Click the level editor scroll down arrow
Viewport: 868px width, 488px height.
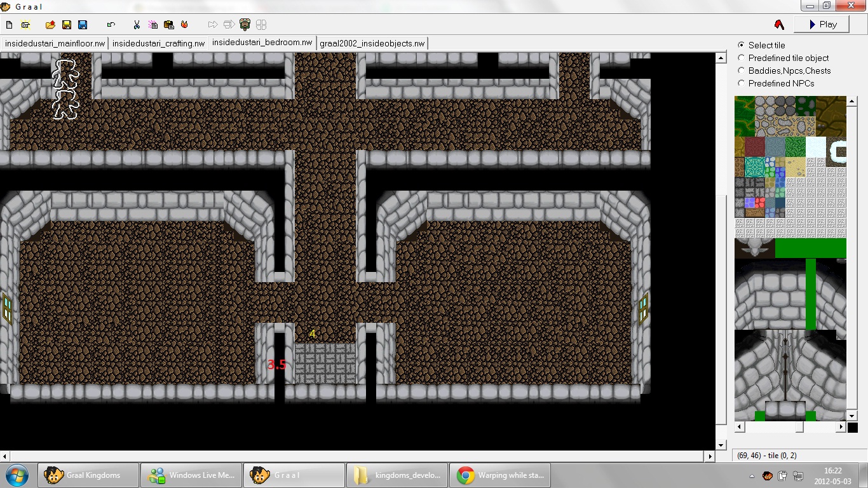click(721, 445)
